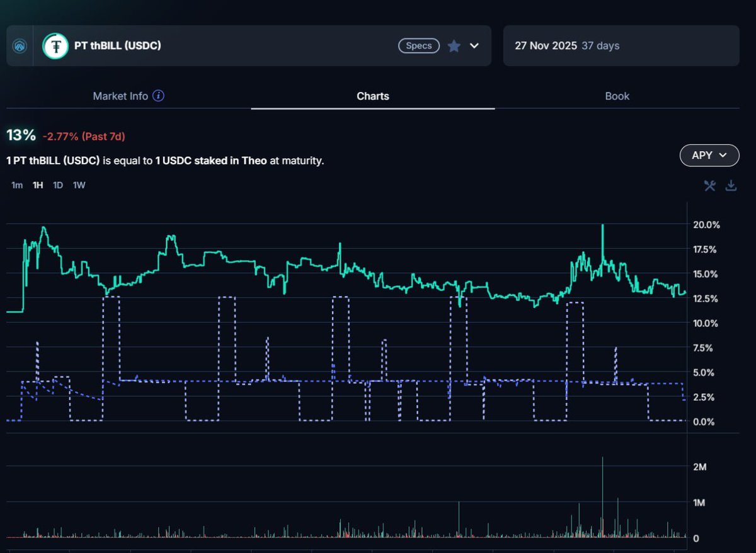The width and height of the screenshot is (756, 553).
Task: Open the Market Info tooltip icon
Action: (159, 96)
